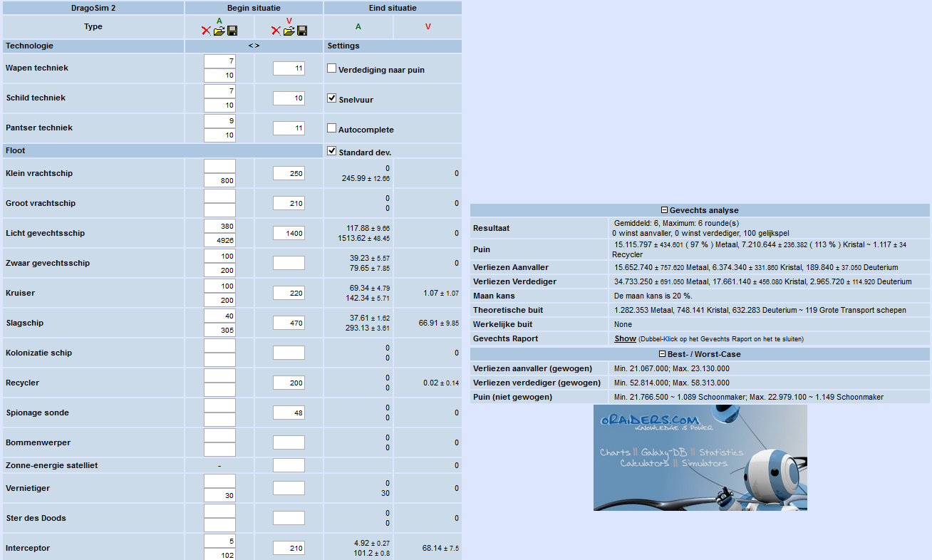Click the DragoSim 2 title cell
The height and width of the screenshot is (560, 932).
tap(93, 8)
